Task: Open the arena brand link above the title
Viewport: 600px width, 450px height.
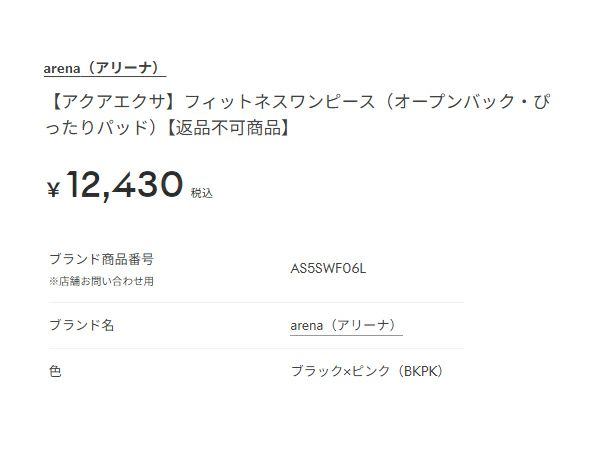Action: [103, 68]
